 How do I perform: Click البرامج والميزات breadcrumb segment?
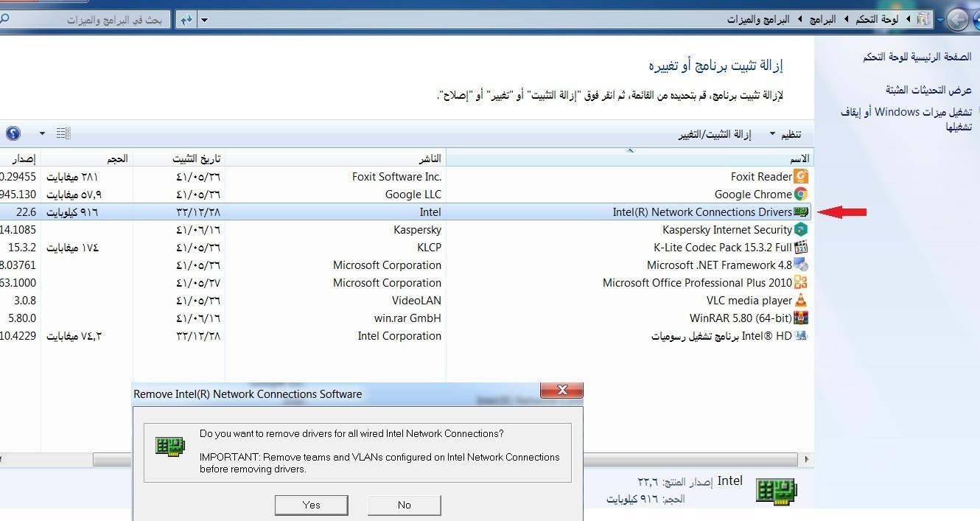(758, 19)
